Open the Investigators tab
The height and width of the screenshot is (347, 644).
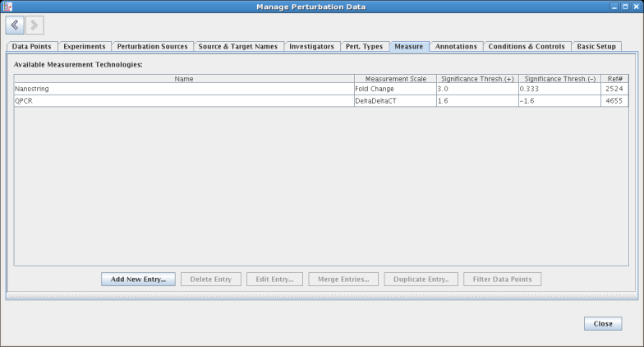[x=311, y=47]
